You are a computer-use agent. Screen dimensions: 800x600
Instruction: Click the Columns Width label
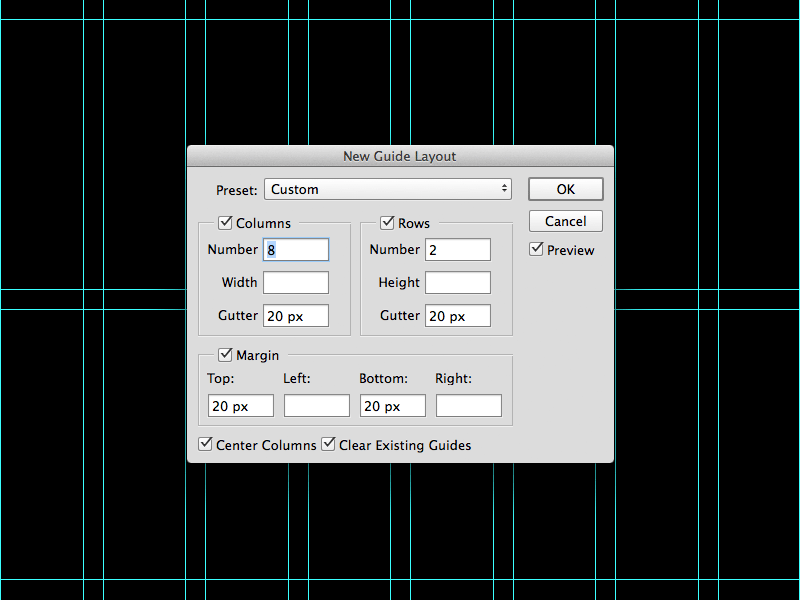coord(239,282)
